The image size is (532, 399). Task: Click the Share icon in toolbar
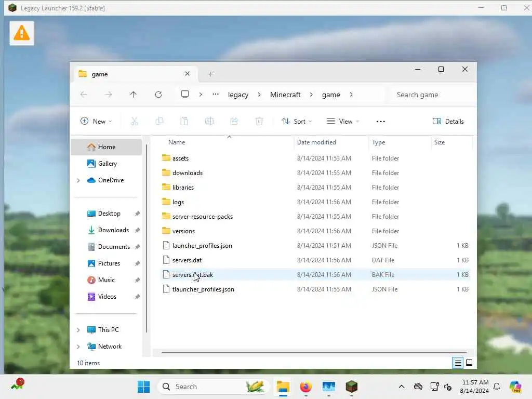pyautogui.click(x=234, y=121)
